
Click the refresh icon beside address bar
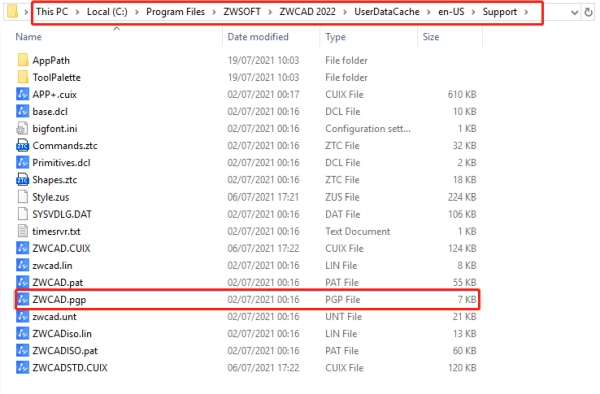(589, 12)
